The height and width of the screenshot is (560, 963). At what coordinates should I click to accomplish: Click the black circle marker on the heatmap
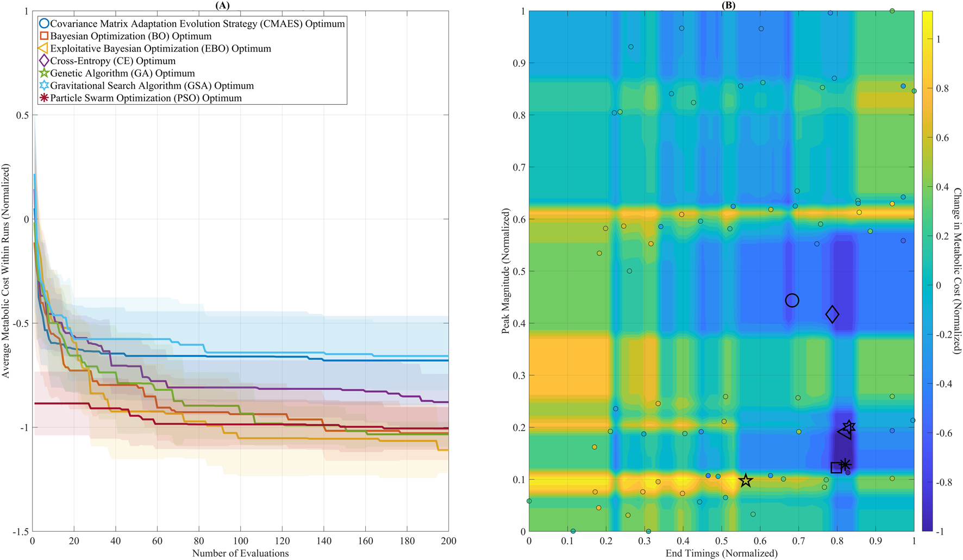tap(792, 300)
